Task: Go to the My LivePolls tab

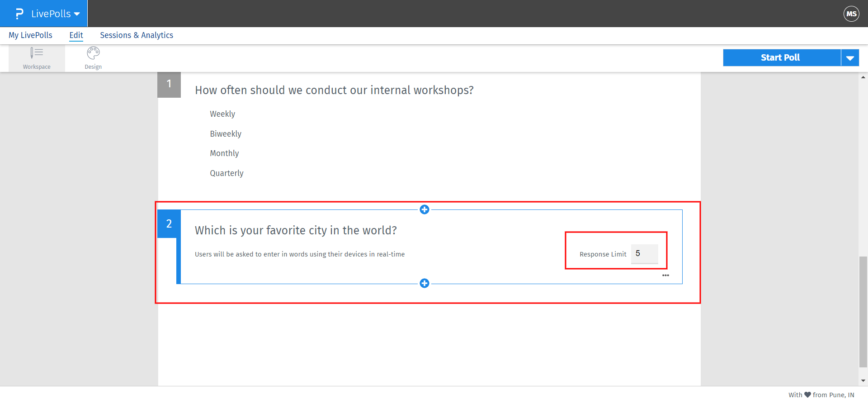Action: pyautogui.click(x=30, y=35)
